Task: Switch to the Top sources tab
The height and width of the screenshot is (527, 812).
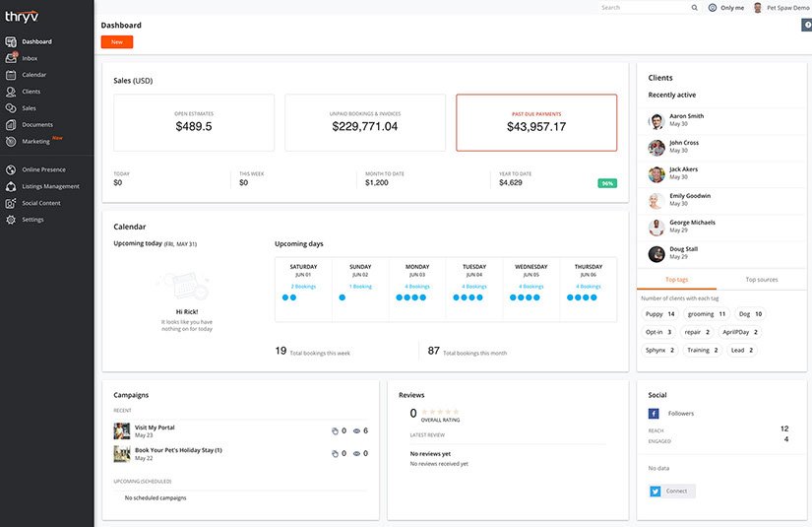Action: [x=761, y=280]
